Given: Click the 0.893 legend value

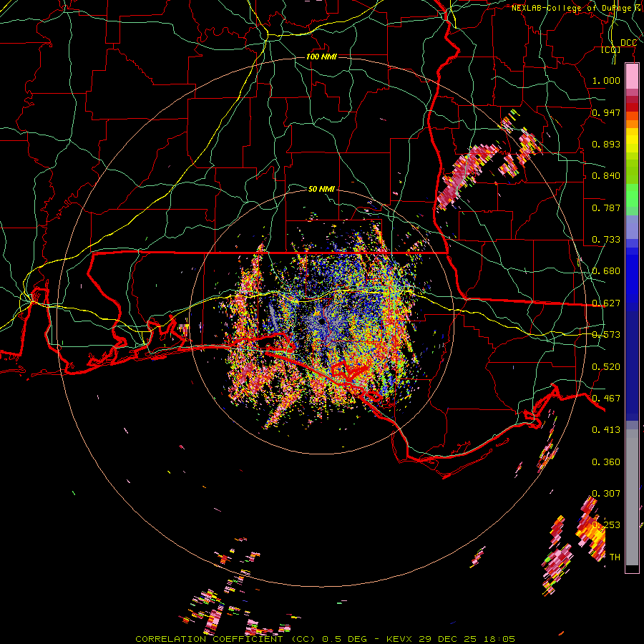Looking at the screenshot, I should [606, 144].
